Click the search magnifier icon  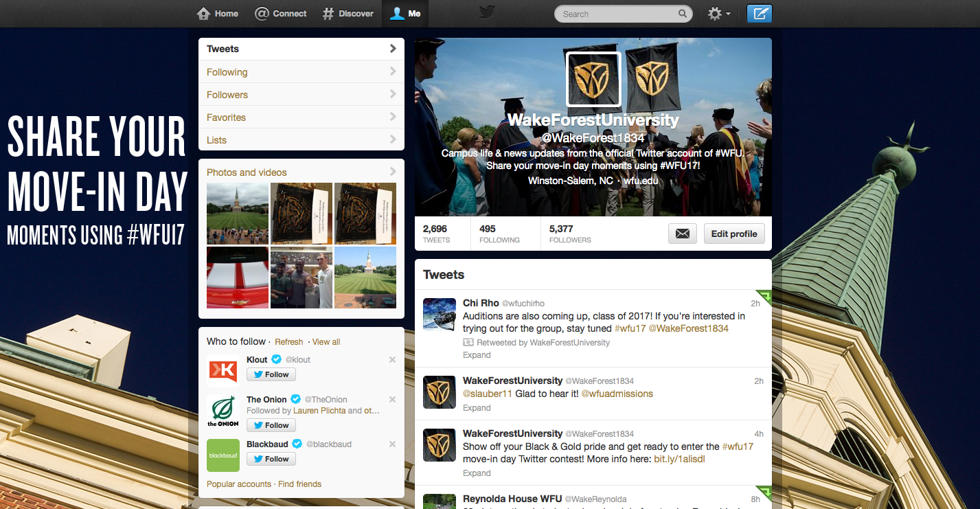[683, 14]
